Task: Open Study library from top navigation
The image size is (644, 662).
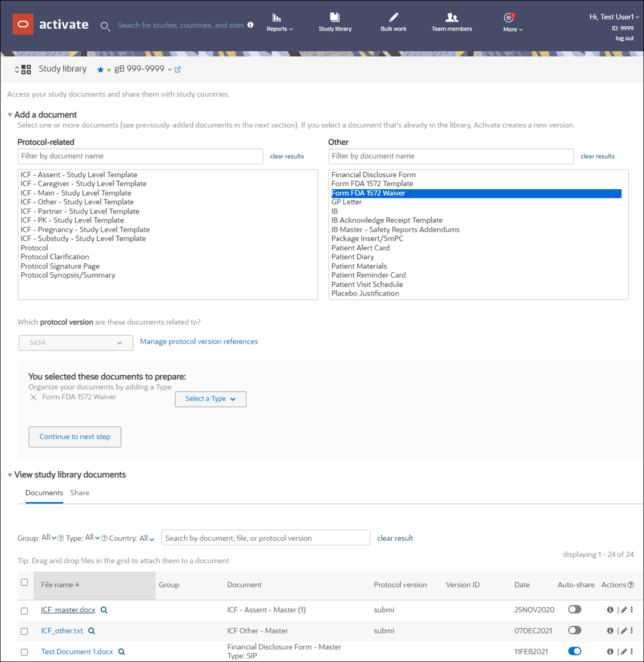Action: click(x=335, y=23)
